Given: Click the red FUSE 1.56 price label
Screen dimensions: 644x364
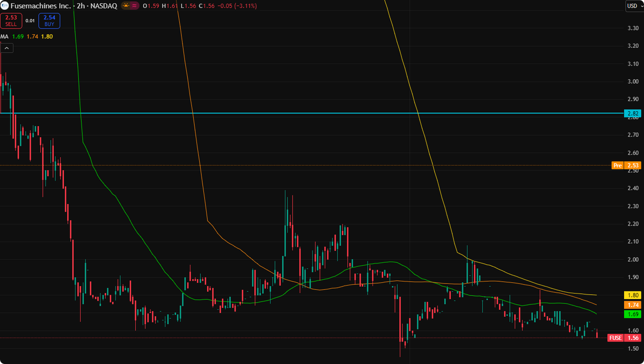Looking at the screenshot, I should tap(625, 338).
